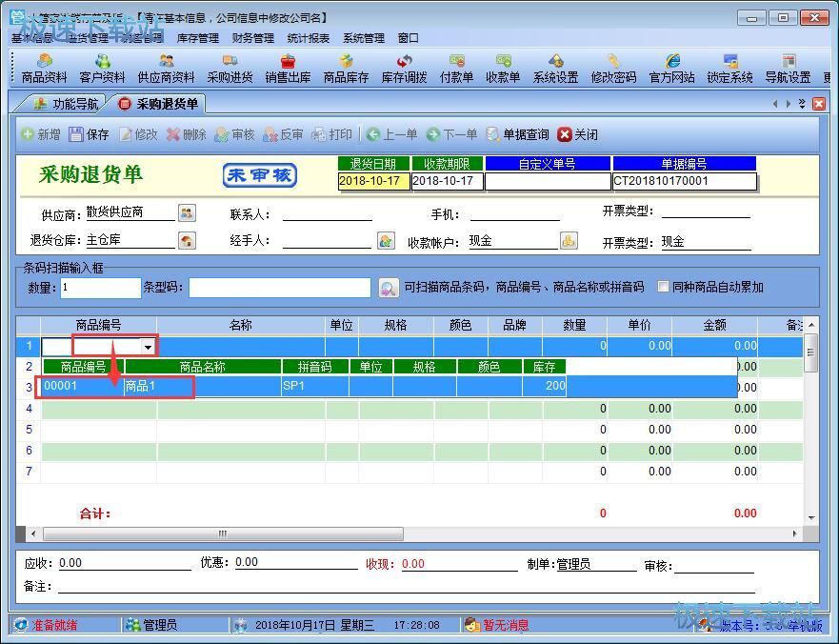Image resolution: width=839 pixels, height=644 pixels.
Task: Open 商品库存 toolbar icon
Action: click(346, 69)
